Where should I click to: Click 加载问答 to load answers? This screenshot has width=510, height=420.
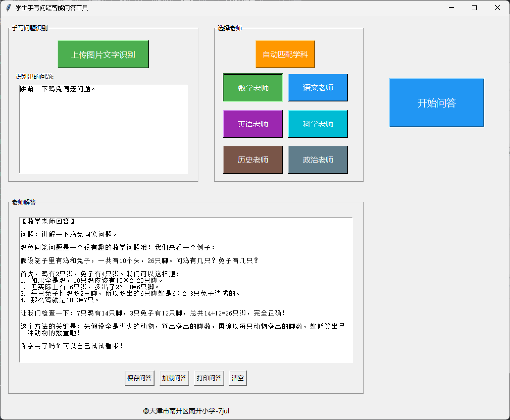(174, 378)
